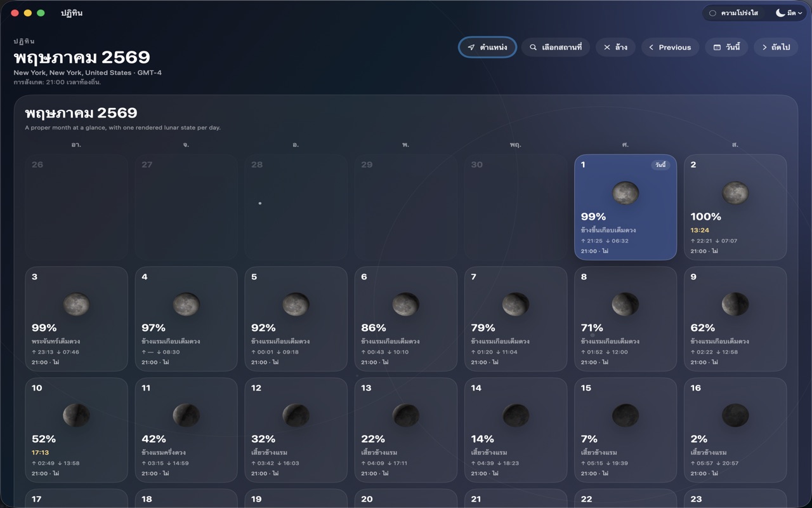Image resolution: width=812 pixels, height=508 pixels.
Task: Click the ปฏิทิน window title
Action: (72, 13)
